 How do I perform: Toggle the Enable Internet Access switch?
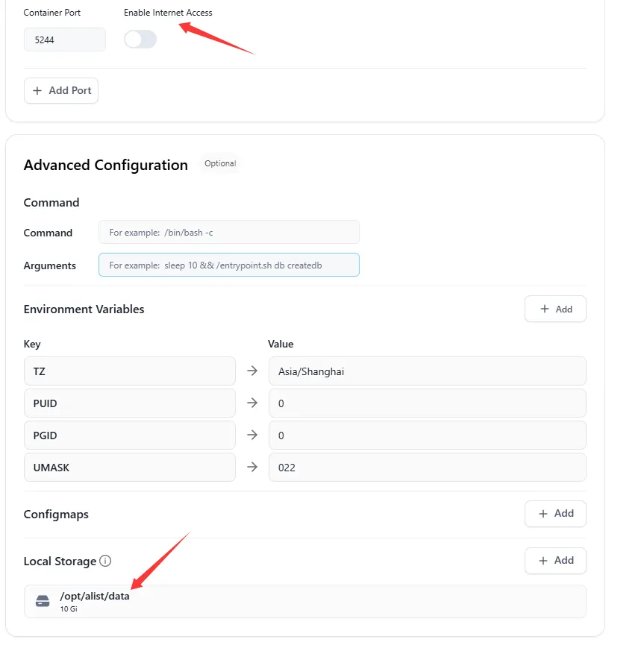pyautogui.click(x=140, y=40)
